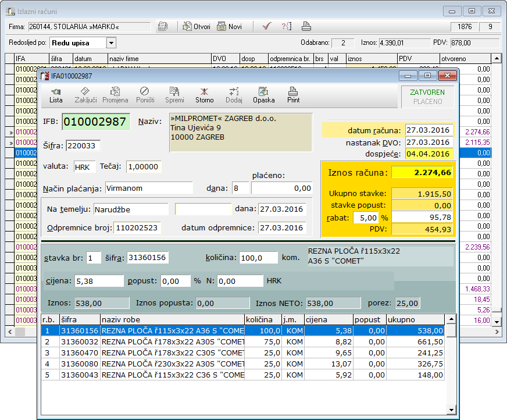Screen dimensions: 507x420
Task: Open Opaska note tool
Action: click(263, 95)
